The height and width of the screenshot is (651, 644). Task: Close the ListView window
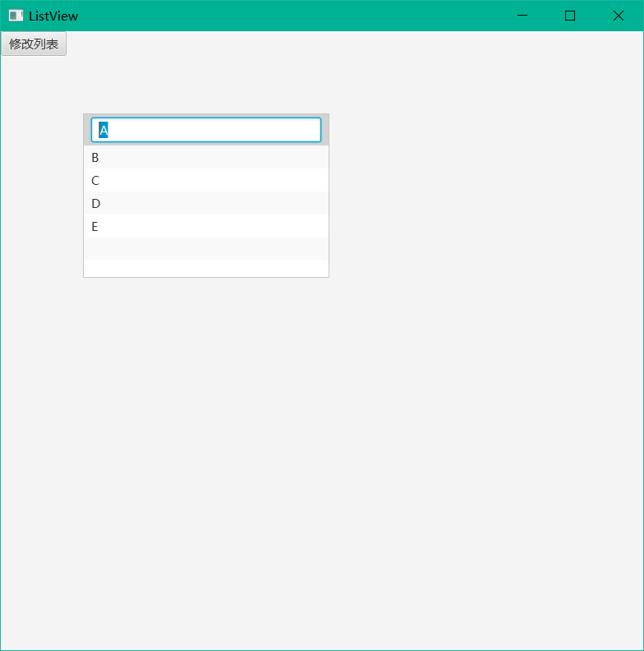click(x=619, y=16)
